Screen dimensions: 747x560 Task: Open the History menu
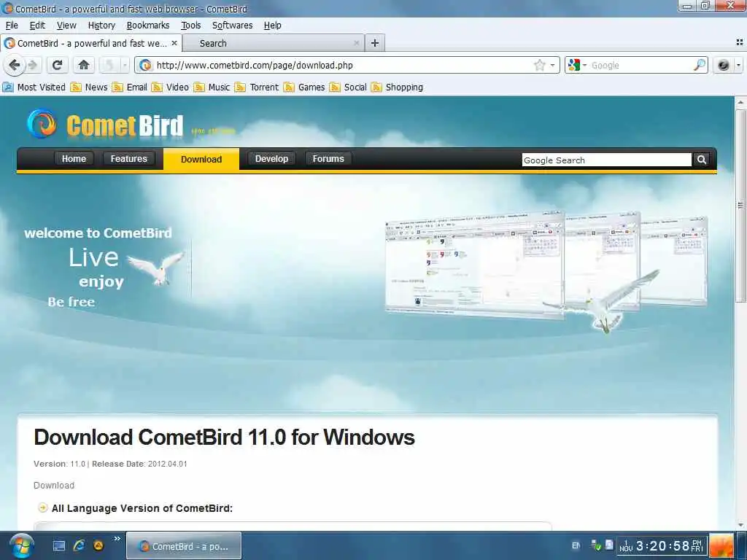(x=101, y=26)
